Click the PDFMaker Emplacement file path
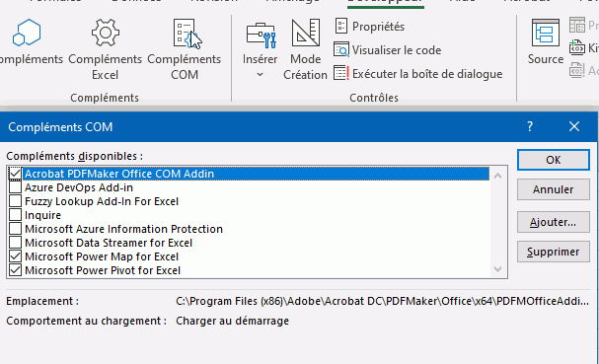Image resolution: width=599 pixels, height=364 pixels. click(382, 301)
